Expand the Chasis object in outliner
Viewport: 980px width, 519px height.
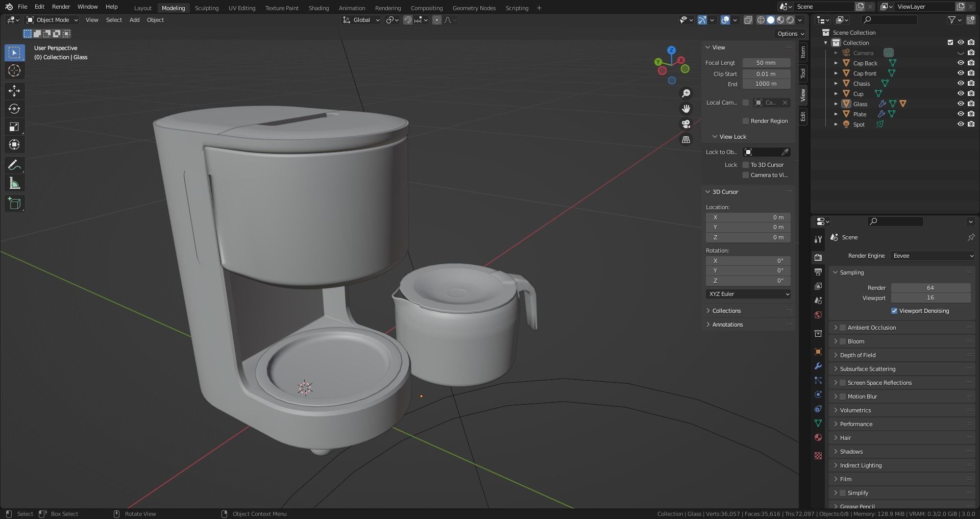tap(836, 84)
